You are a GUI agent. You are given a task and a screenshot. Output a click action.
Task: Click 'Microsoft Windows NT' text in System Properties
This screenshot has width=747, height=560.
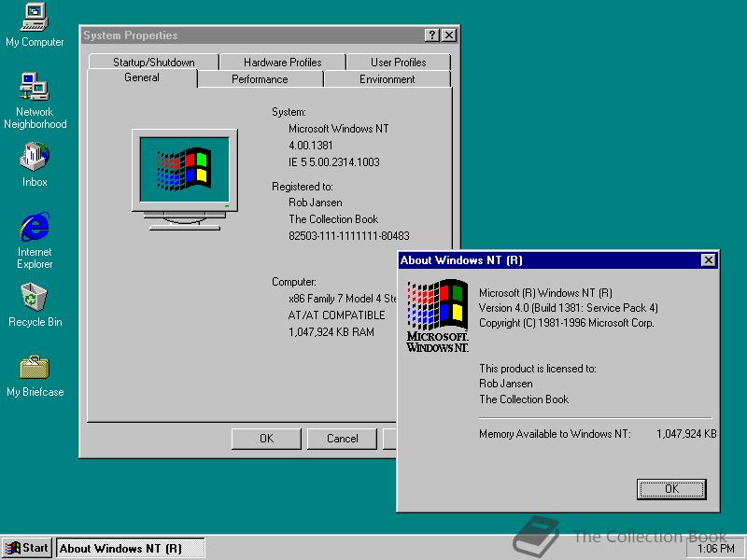[x=339, y=129]
